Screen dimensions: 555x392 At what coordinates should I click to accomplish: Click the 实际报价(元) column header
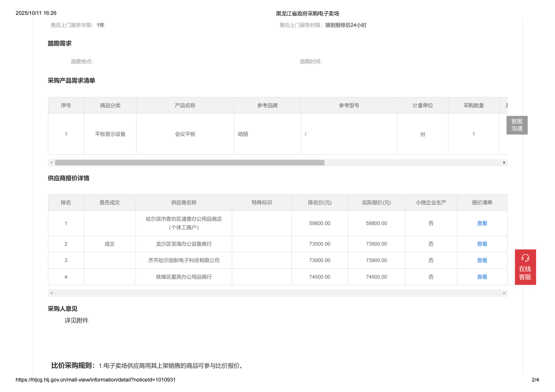coord(376,203)
